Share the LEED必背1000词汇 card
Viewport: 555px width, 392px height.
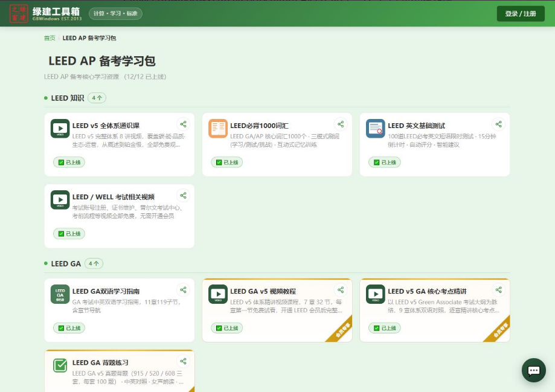click(x=341, y=124)
